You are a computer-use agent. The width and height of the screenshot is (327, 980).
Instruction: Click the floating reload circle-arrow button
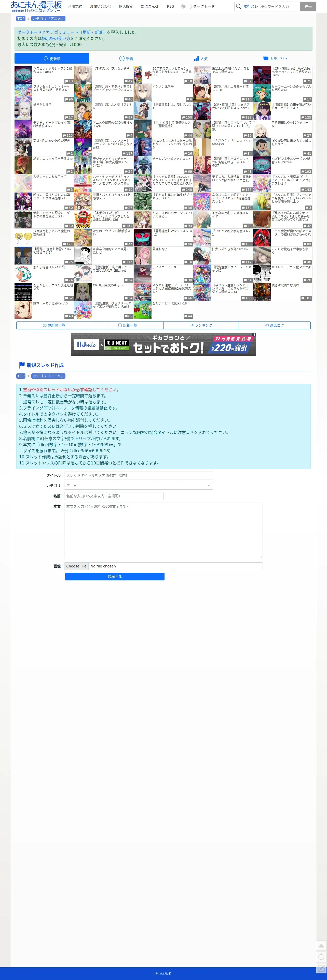tap(321, 957)
